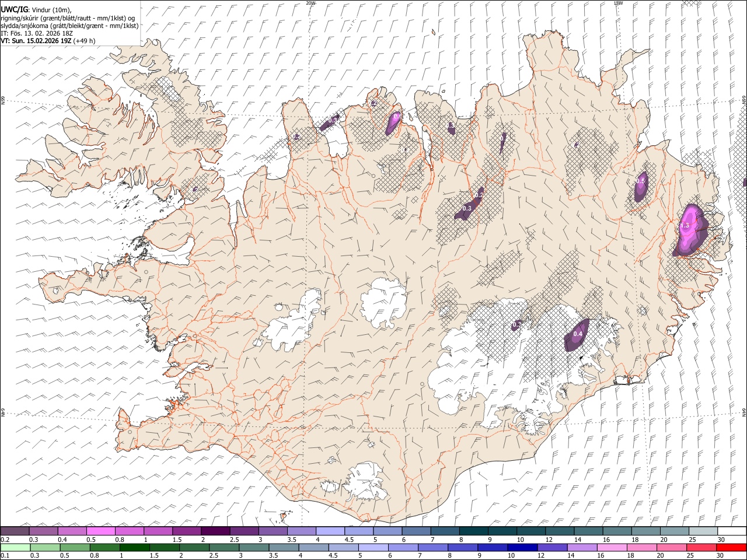The width and height of the screenshot is (747, 560).
Task: Click the crimson 25 swatch in rain legend
Action: point(701,548)
